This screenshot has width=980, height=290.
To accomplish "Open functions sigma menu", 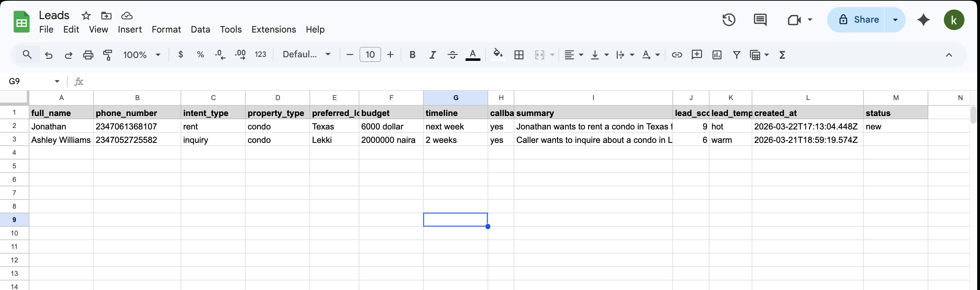I will pos(782,55).
